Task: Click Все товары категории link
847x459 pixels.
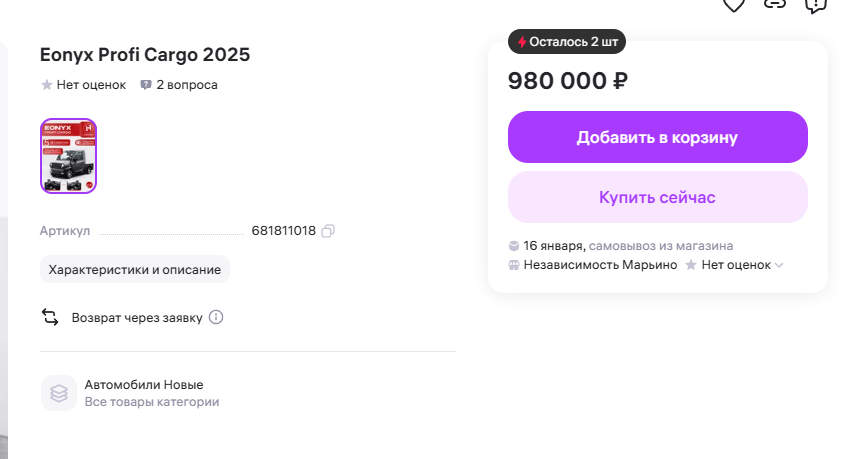Action: [x=152, y=402]
